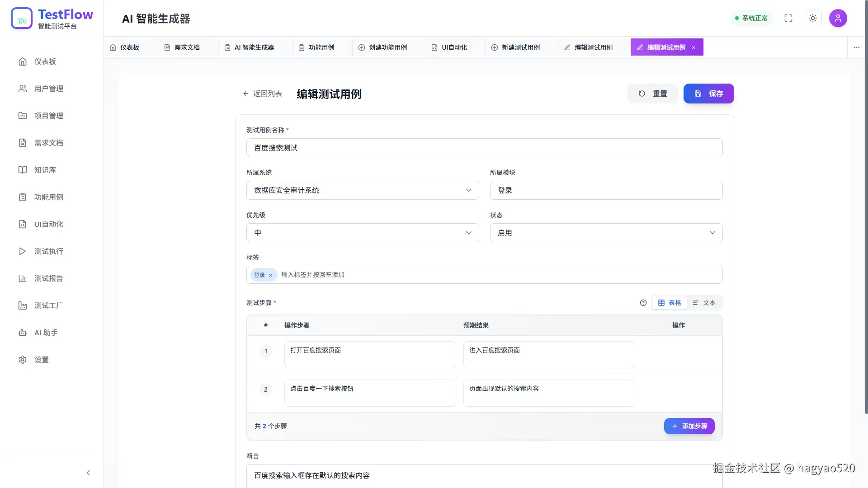Open the user avatar menu
The image size is (868, 488).
point(838,18)
